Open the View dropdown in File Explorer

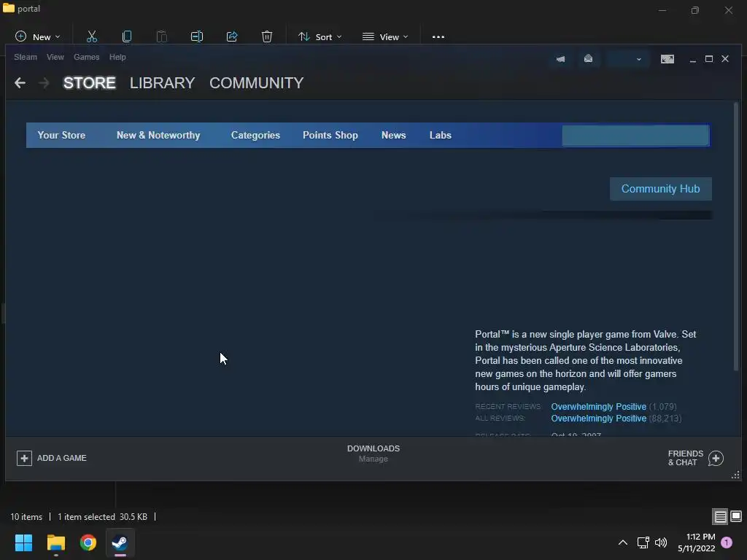click(385, 36)
